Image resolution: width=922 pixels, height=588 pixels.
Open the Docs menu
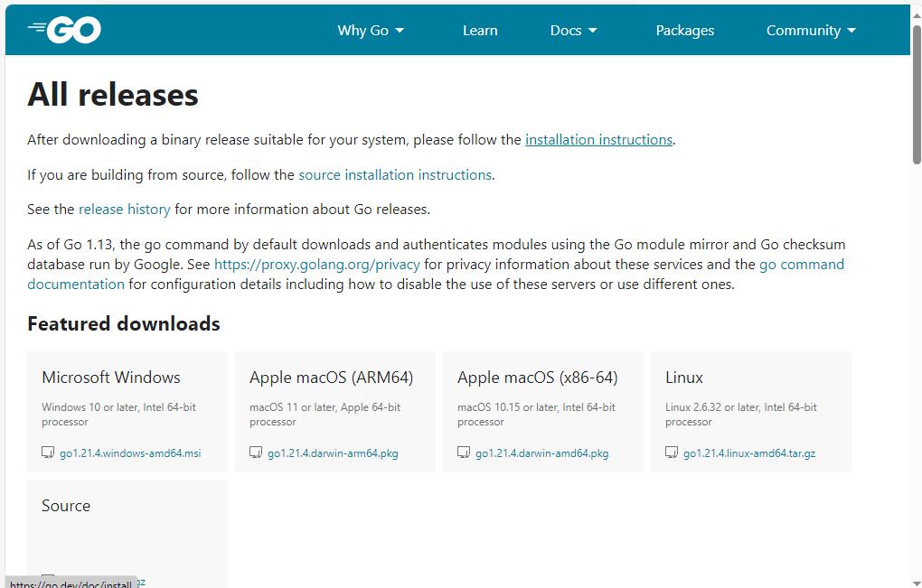(x=573, y=31)
